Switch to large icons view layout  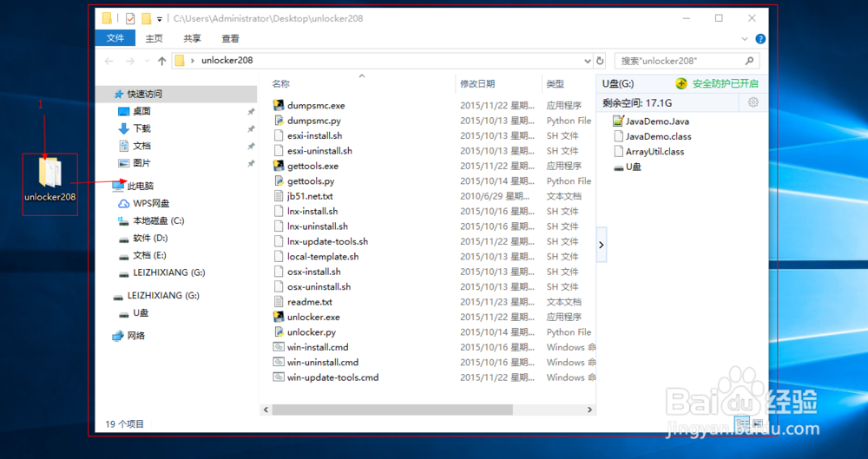click(757, 423)
